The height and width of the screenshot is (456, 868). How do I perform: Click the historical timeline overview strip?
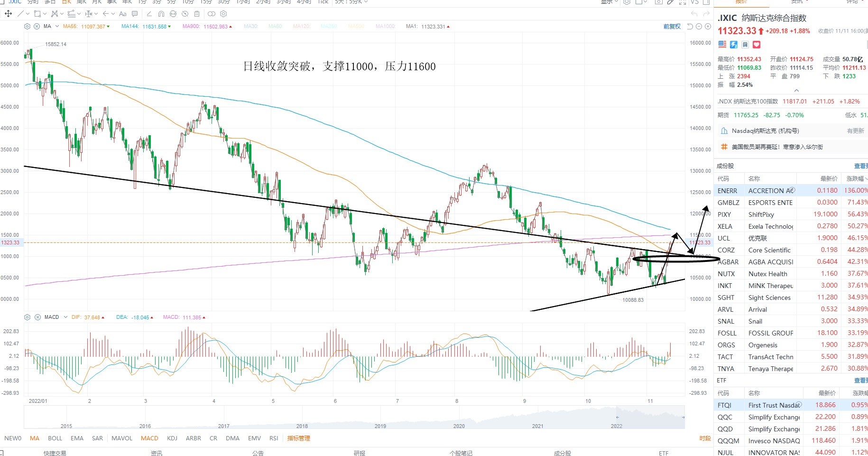coord(354,418)
